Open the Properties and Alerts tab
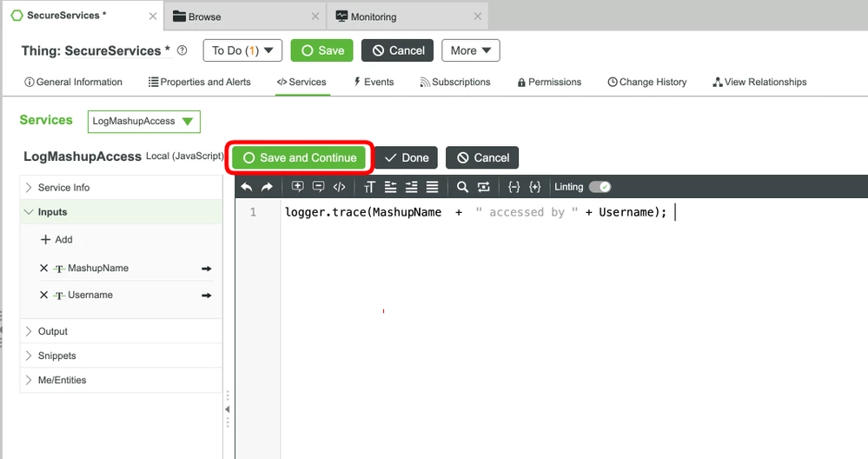 coord(199,82)
